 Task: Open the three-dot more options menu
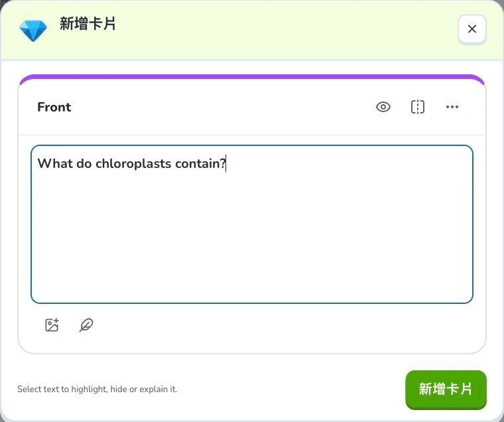pyautogui.click(x=452, y=107)
